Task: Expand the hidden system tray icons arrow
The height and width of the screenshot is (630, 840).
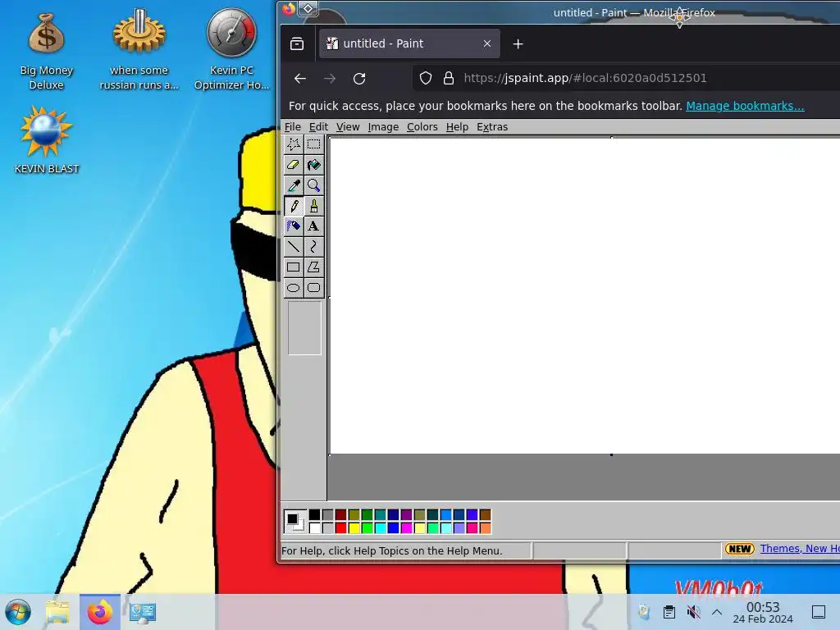Action: click(x=717, y=612)
